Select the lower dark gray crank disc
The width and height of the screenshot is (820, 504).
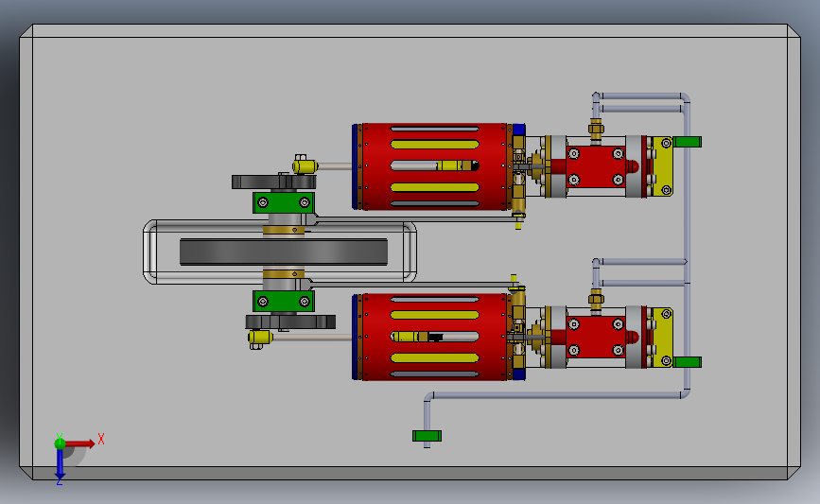tap(290, 322)
